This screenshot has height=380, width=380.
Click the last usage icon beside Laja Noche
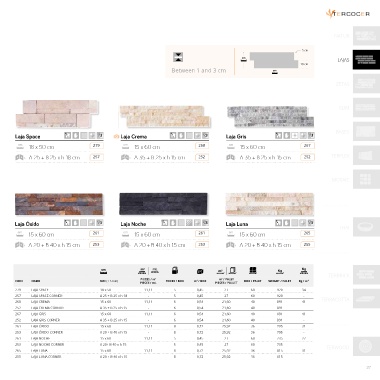click(205, 223)
